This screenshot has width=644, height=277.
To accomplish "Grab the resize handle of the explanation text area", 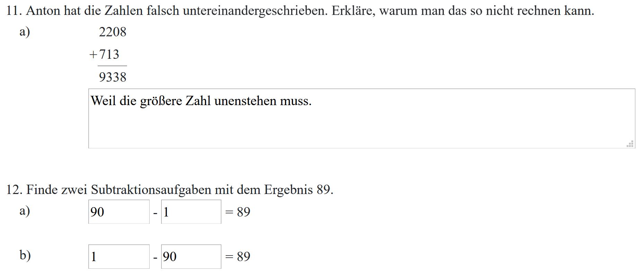I will point(630,144).
